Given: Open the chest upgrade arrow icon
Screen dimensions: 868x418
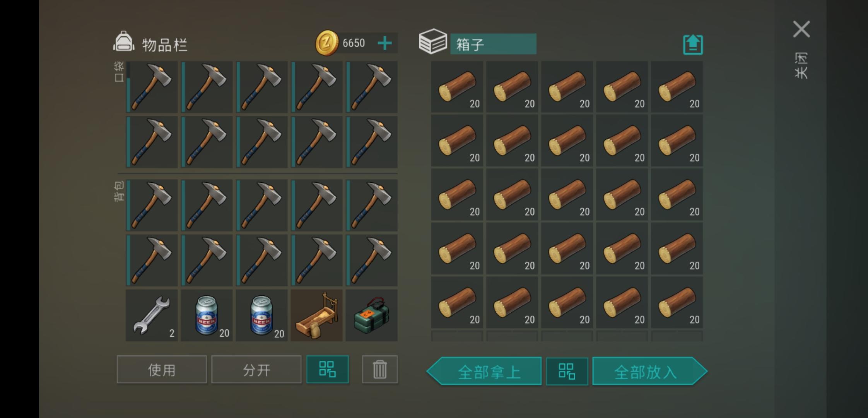Looking at the screenshot, I should pos(693,45).
